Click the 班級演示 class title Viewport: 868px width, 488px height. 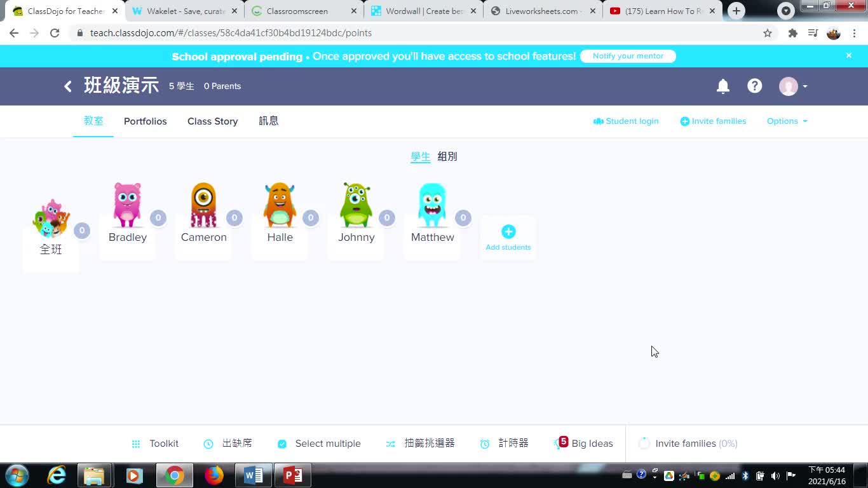coord(121,86)
